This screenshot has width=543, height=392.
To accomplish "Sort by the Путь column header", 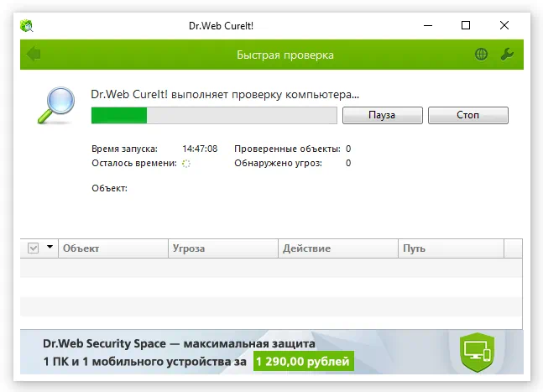I will [x=451, y=248].
